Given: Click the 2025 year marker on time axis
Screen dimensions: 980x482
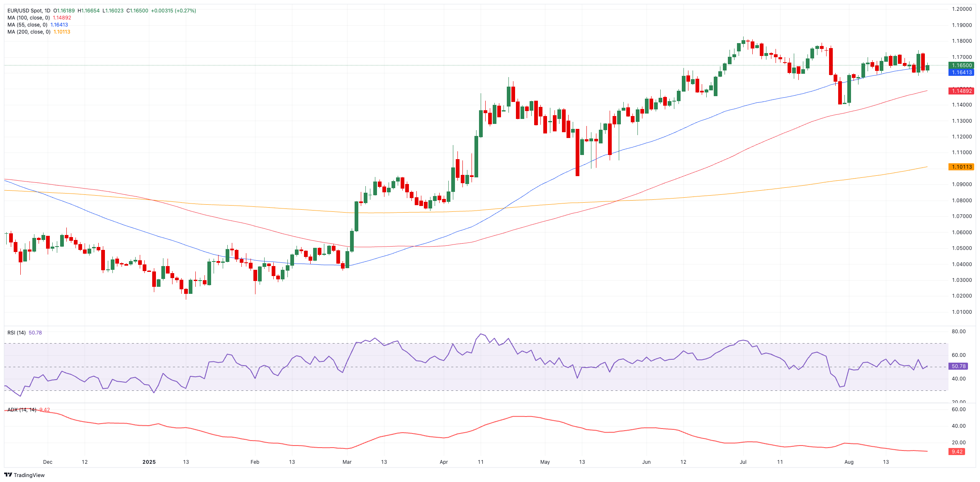Looking at the screenshot, I should pos(149,462).
